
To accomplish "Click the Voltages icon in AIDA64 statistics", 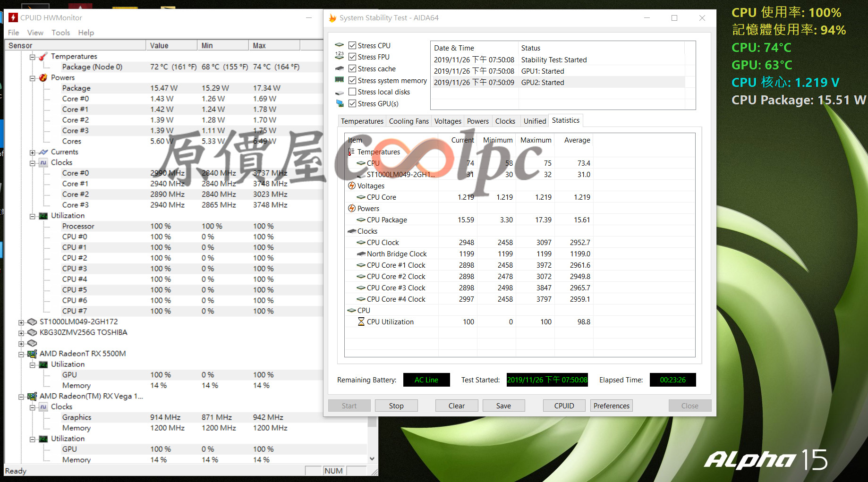I will pos(351,186).
